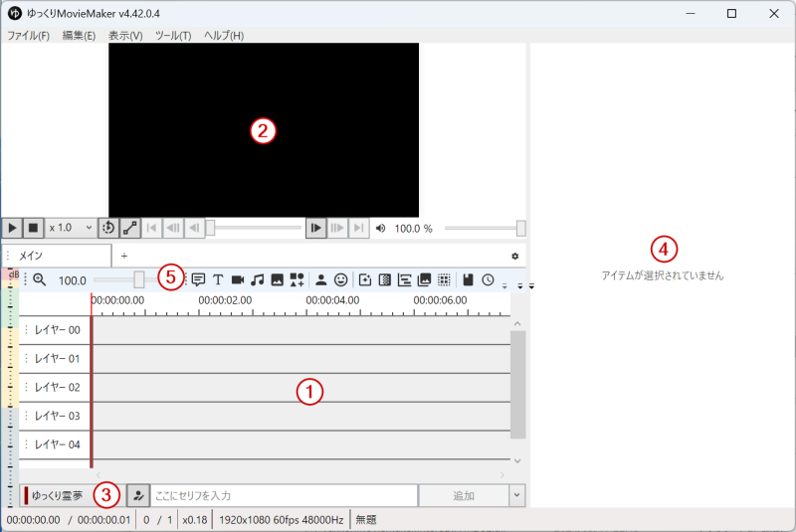Add a voice dialogue item from toolbar

click(198, 280)
